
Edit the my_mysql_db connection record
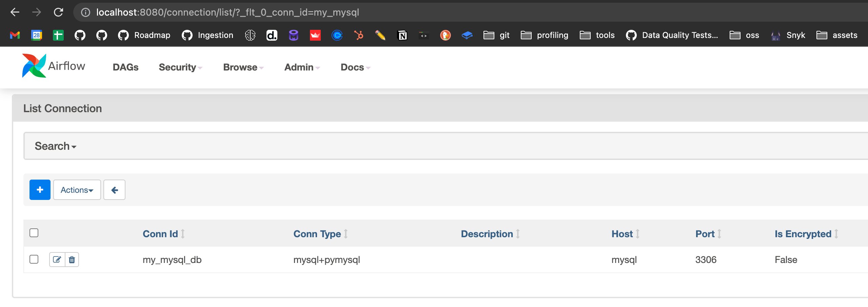[x=57, y=260]
